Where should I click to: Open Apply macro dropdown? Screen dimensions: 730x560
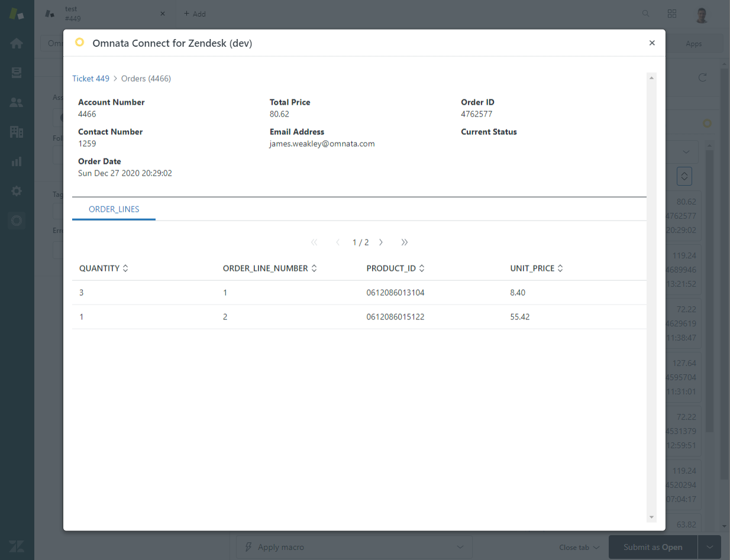[354, 547]
